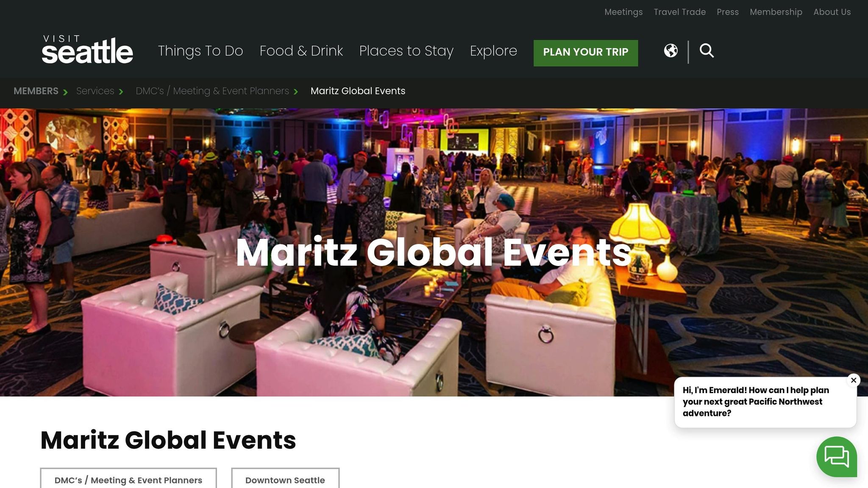This screenshot has height=488, width=868.
Task: Select the Downtown Seattle tag button
Action: coord(285,479)
